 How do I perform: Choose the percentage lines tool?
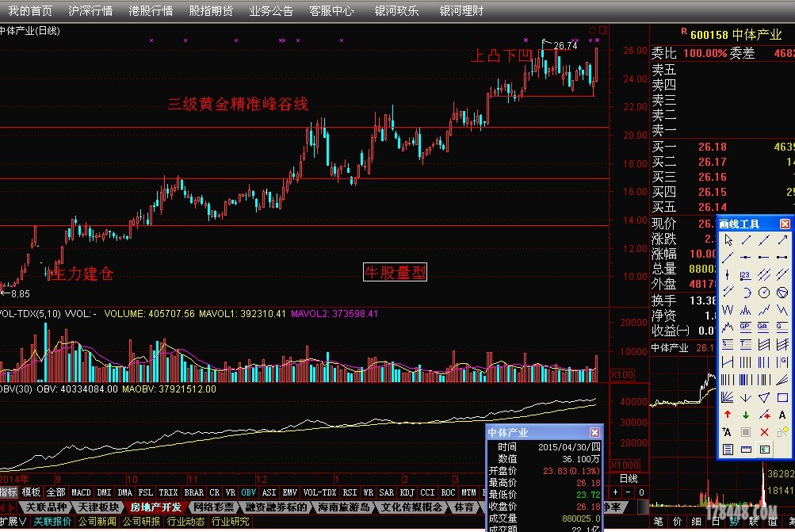point(728,344)
